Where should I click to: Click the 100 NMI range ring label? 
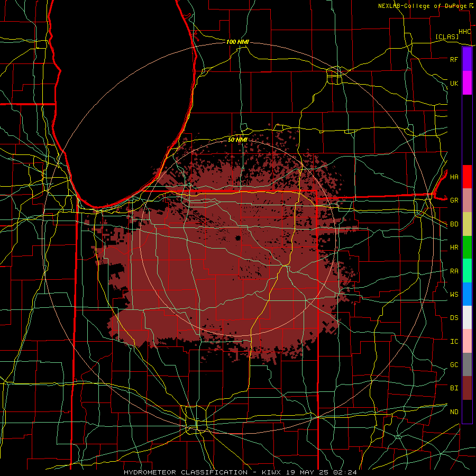click(x=237, y=42)
